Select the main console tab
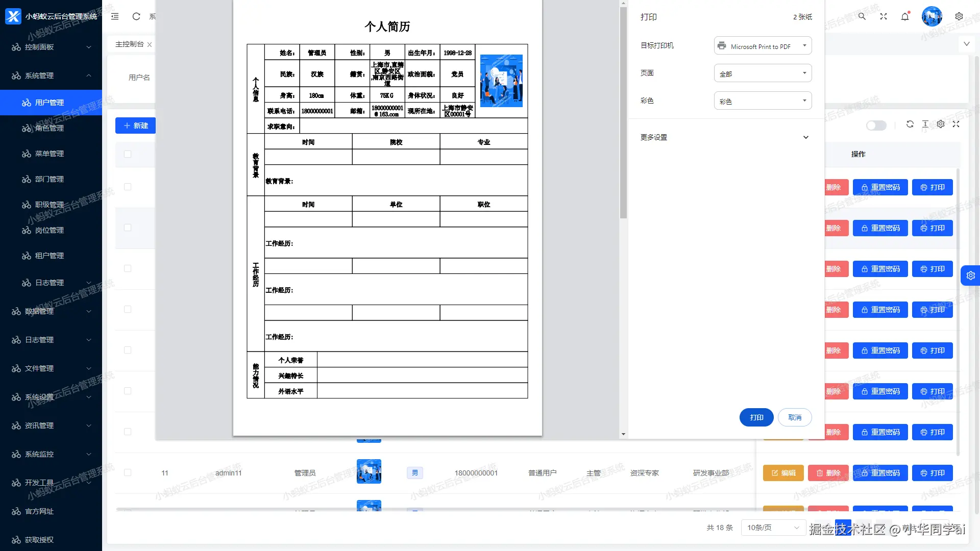980x551 pixels. (130, 44)
